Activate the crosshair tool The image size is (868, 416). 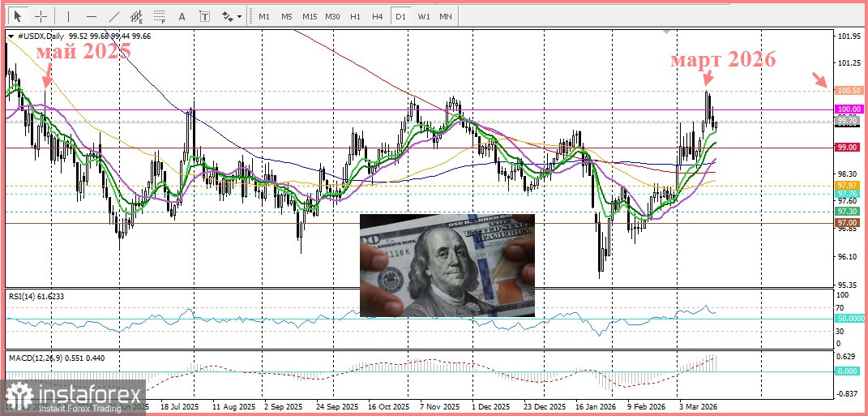[41, 16]
